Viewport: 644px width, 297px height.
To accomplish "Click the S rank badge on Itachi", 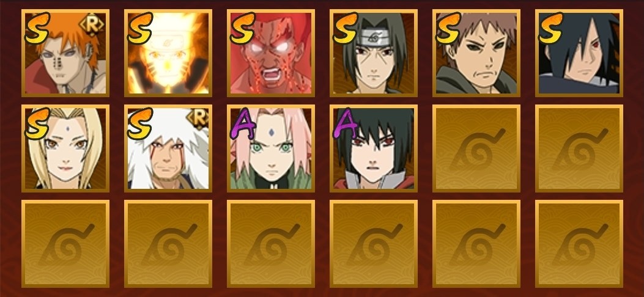I will (346, 28).
